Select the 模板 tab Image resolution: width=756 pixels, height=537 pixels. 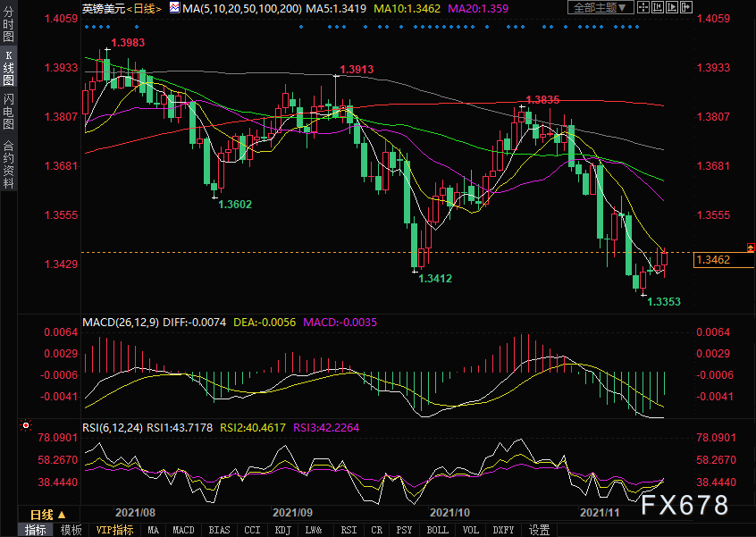[x=71, y=530]
